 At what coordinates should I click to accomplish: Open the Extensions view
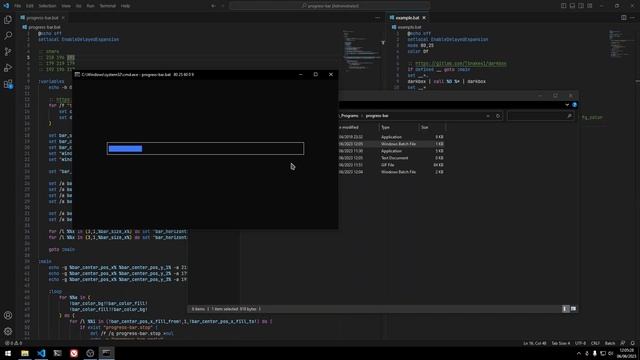click(x=8, y=84)
